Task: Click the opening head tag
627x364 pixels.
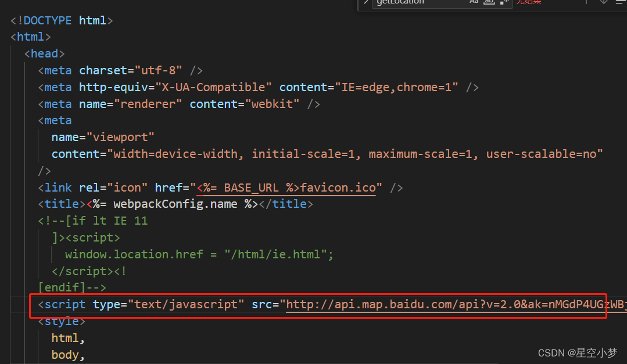Action: [44, 53]
